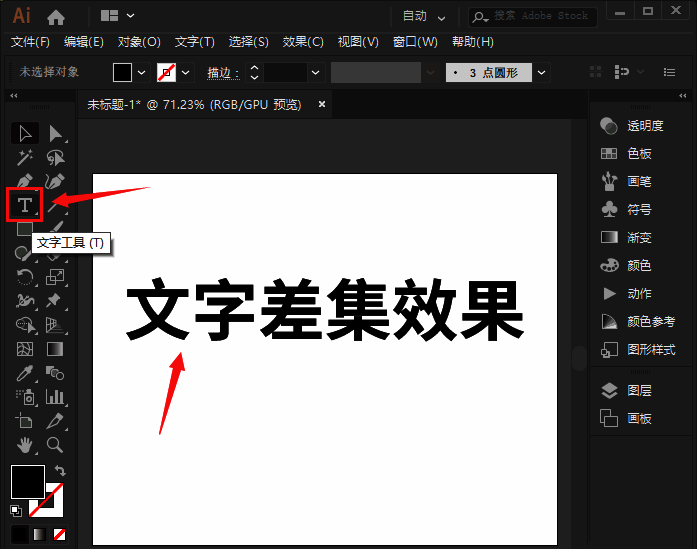Expand the fill color dropdown arrow

point(141,72)
